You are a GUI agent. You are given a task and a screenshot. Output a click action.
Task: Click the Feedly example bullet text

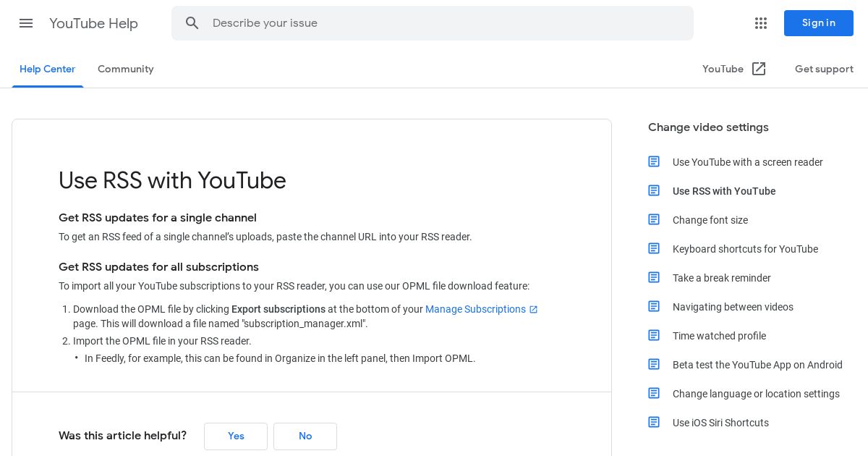(280, 358)
